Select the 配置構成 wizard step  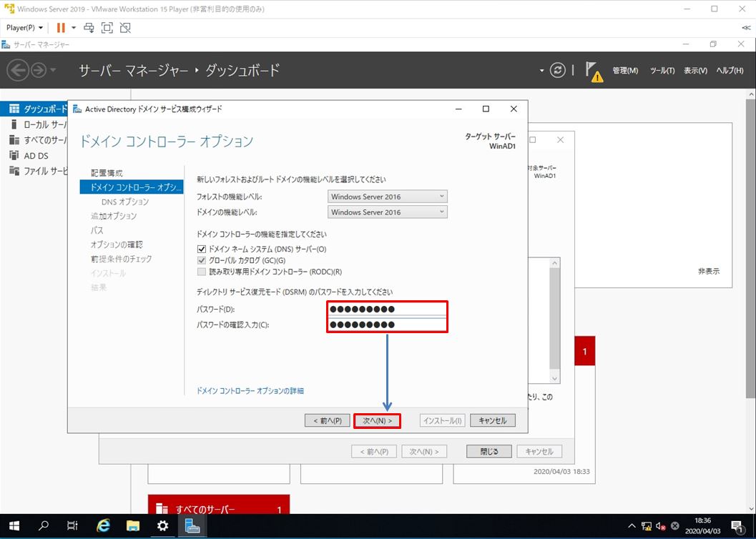click(x=107, y=173)
